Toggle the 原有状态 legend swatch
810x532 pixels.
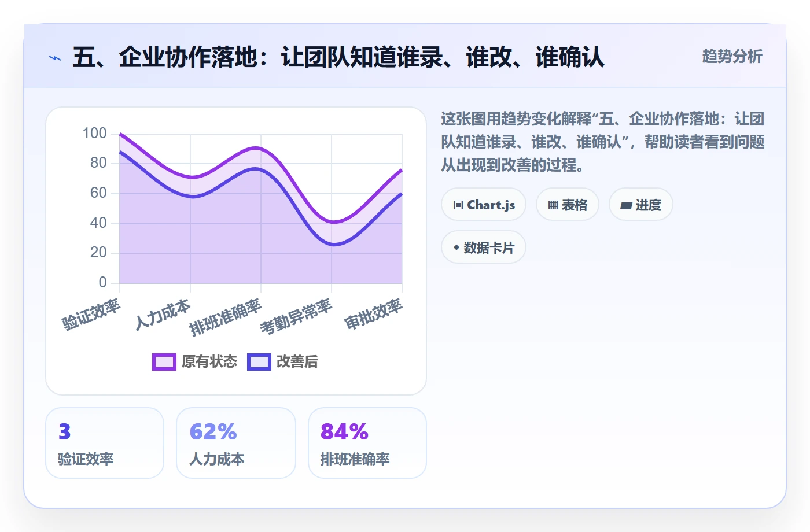click(164, 362)
